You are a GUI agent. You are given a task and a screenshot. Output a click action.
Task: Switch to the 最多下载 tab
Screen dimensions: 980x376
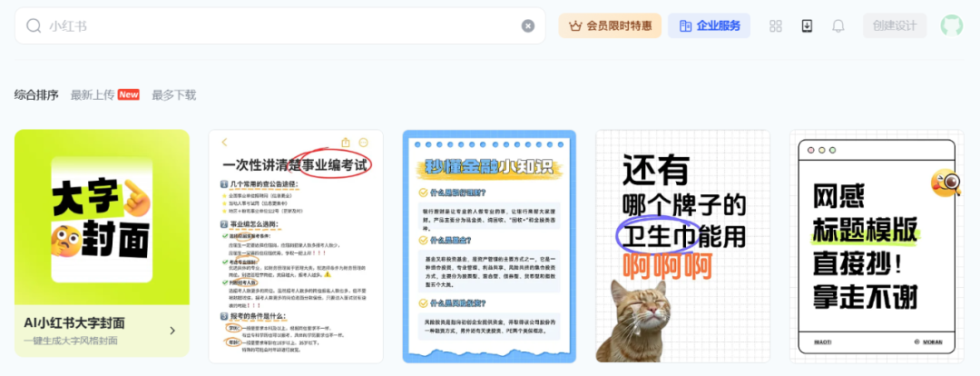click(173, 95)
